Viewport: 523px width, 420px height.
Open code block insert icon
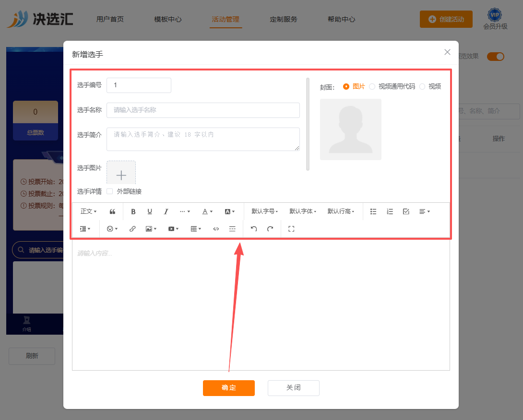216,229
